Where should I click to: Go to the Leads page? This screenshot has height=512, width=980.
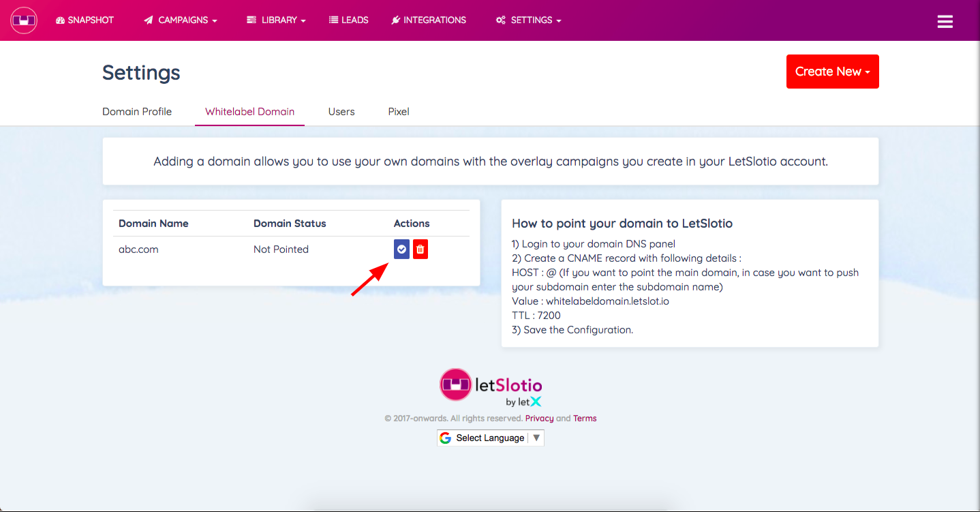tap(349, 20)
